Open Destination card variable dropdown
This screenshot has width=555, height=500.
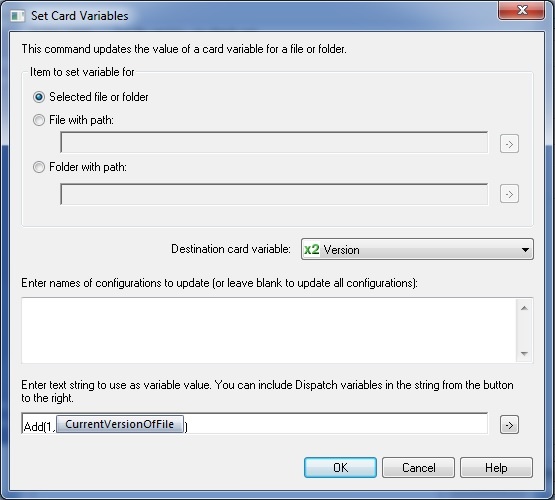(417, 249)
